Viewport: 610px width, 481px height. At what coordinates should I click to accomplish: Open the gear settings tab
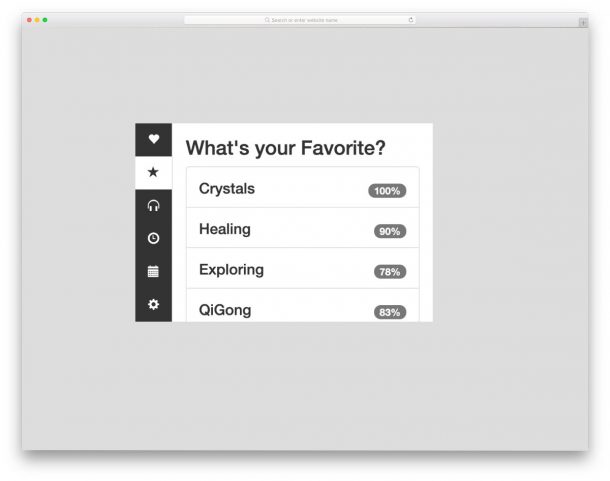[x=153, y=304]
